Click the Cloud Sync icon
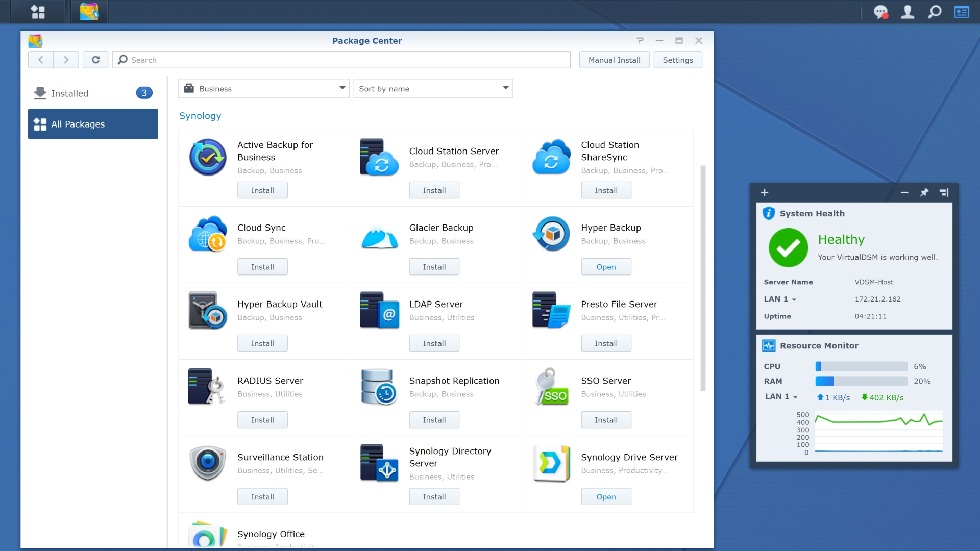Viewport: 980px width, 551px height. point(206,234)
